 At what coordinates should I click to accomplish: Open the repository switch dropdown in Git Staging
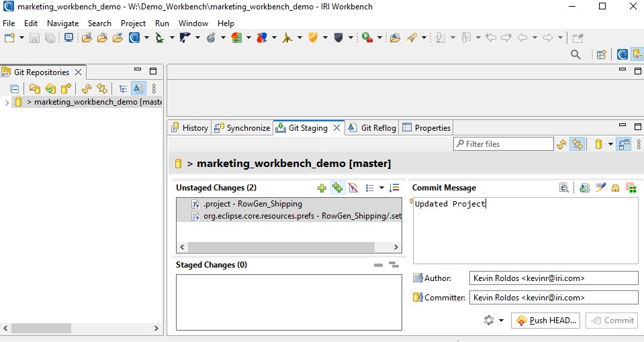pyautogui.click(x=610, y=144)
